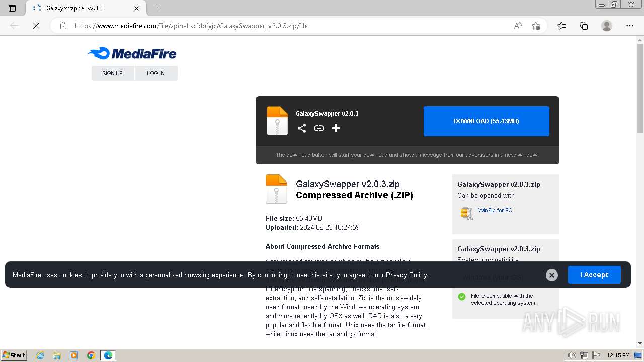Image resolution: width=644 pixels, height=362 pixels.
Task: Click the LOG IN button
Action: click(156, 73)
